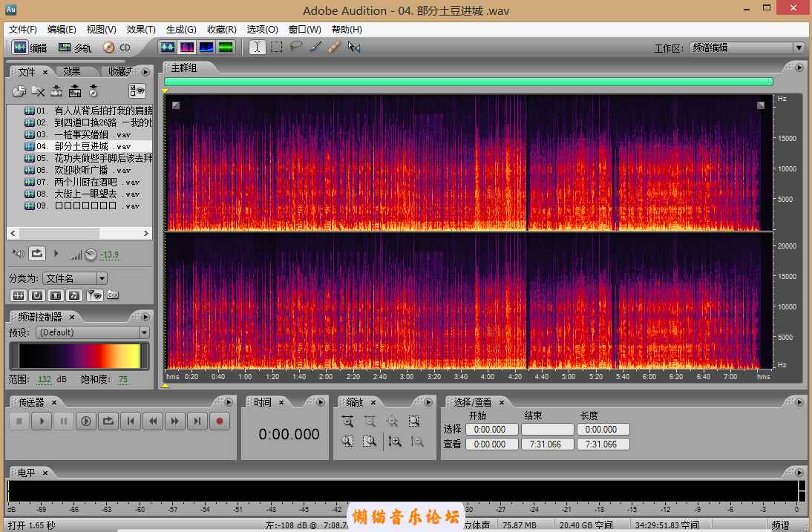Open the sort by (分类为) dropdown
Screen dimensions: 812x532
[75, 278]
